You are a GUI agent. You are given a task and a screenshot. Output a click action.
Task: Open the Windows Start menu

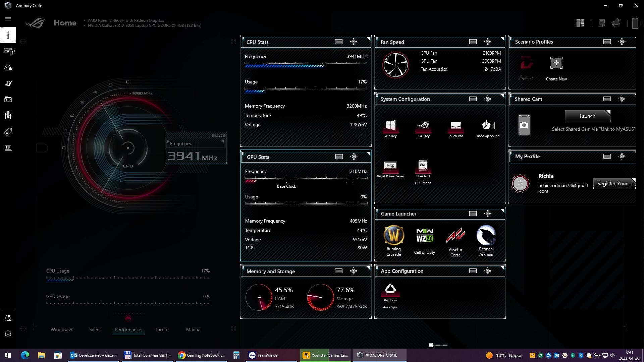coord(8,355)
